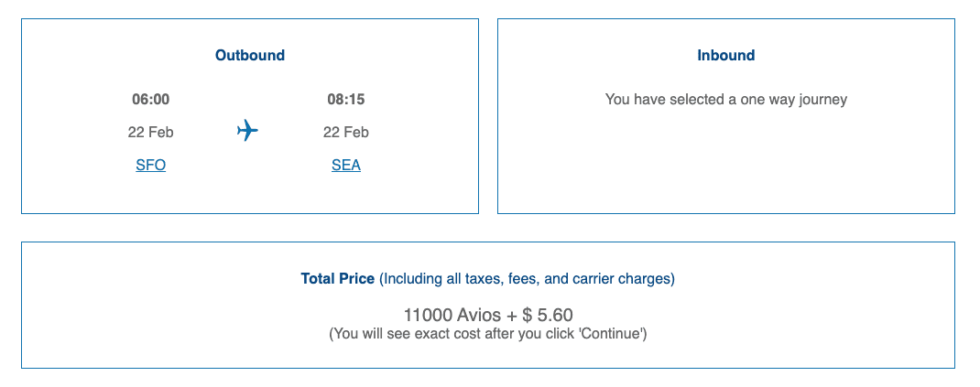Image resolution: width=980 pixels, height=387 pixels.
Task: Click the taxes, fees, and carrier charges text
Action: click(x=527, y=278)
